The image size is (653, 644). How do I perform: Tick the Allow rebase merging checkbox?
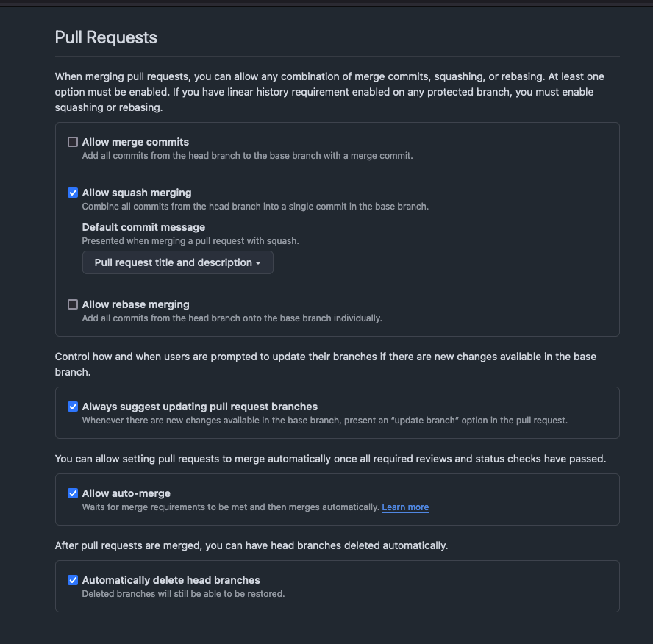point(73,304)
